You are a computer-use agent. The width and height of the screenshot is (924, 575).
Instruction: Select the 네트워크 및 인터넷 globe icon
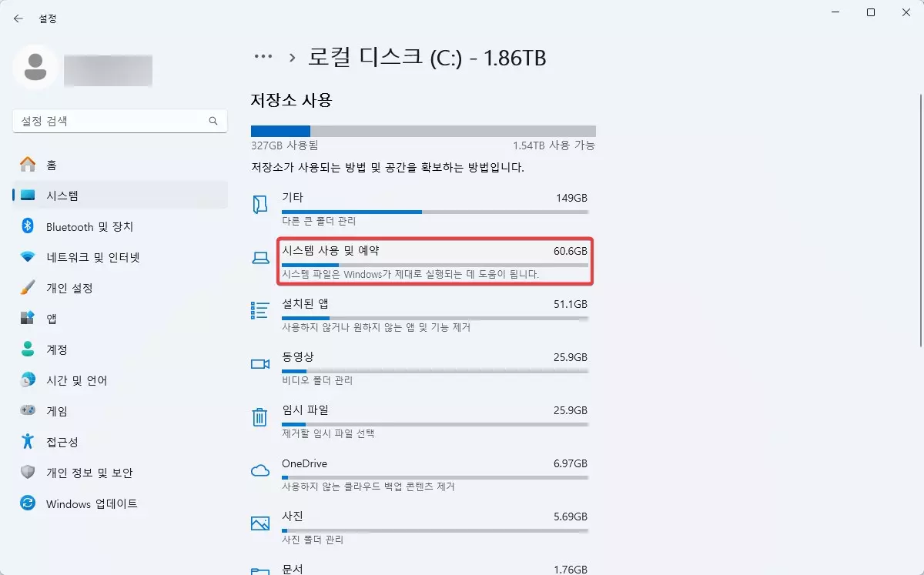[26, 257]
